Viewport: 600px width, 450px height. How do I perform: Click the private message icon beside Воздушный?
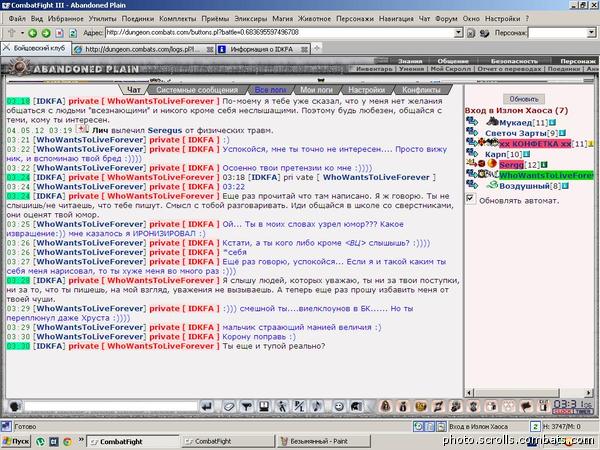(472, 185)
